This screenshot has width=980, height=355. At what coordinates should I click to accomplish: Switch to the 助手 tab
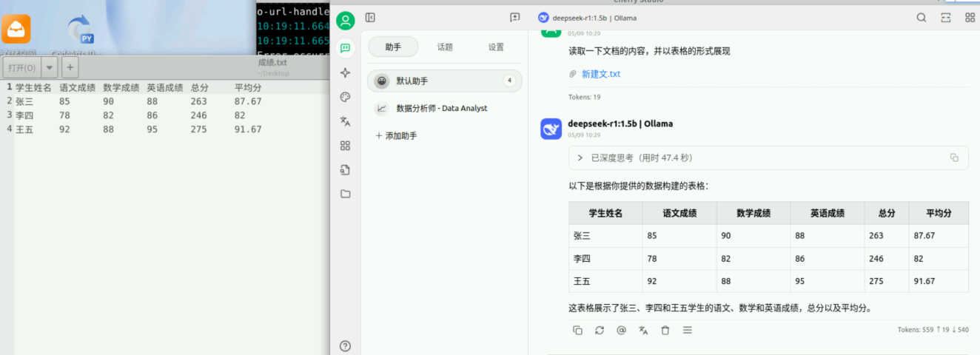tap(393, 47)
